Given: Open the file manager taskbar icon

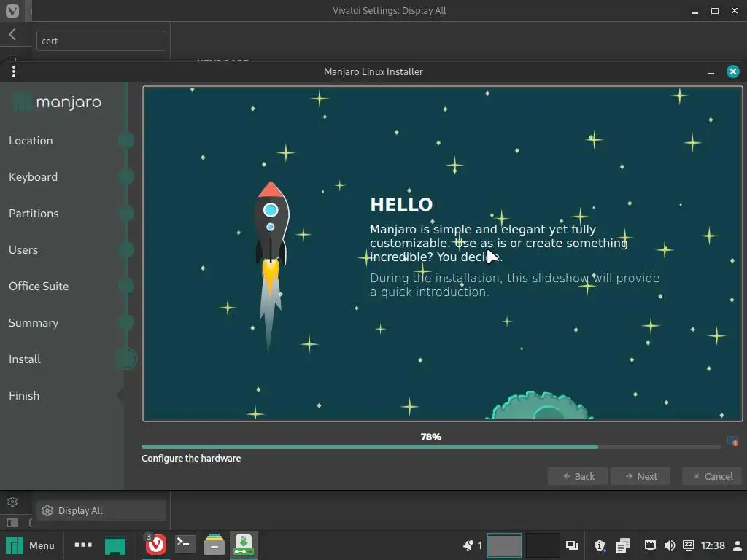Looking at the screenshot, I should pos(214,545).
